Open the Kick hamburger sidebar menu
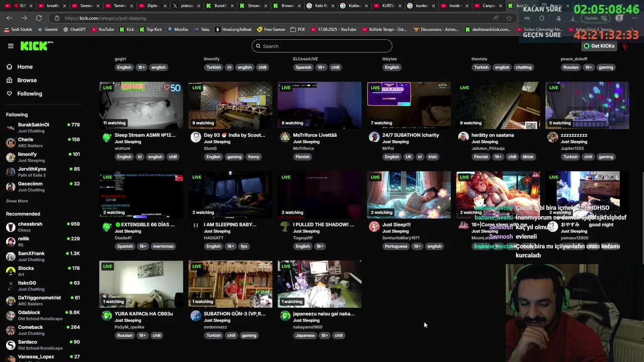Screen dimensions: 644x362 point(11,46)
